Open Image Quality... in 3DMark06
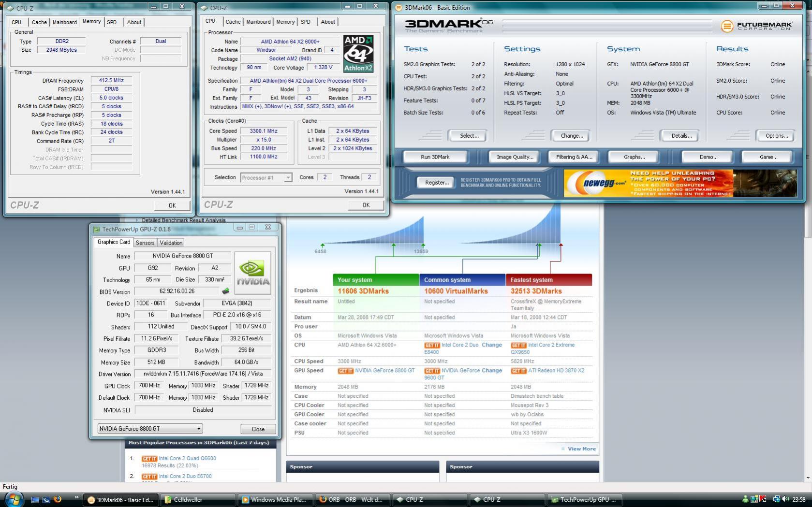The width and height of the screenshot is (812, 507). 515,157
